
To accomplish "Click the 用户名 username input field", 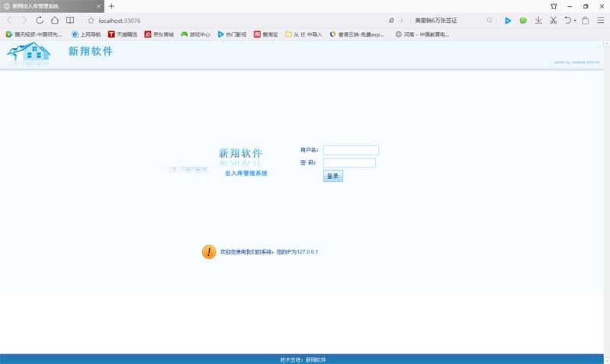I will click(x=351, y=150).
